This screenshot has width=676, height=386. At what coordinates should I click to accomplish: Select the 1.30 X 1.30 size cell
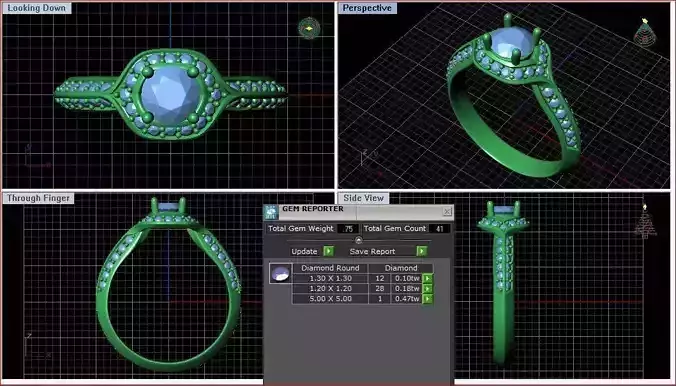coord(330,278)
